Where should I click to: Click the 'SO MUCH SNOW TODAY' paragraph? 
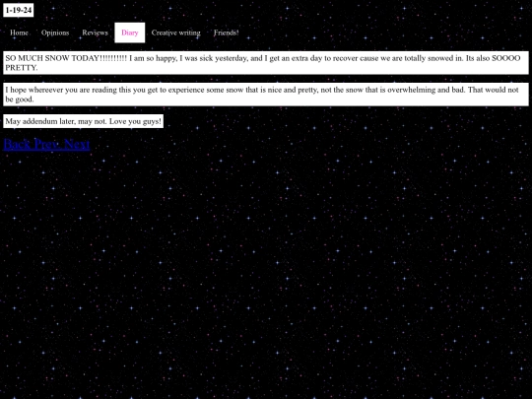click(266, 63)
